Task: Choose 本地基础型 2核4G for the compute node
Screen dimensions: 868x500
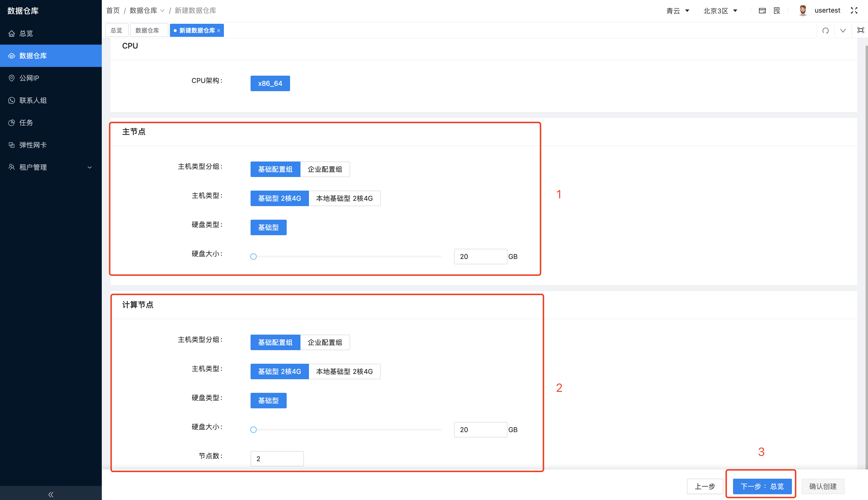Action: pos(344,371)
